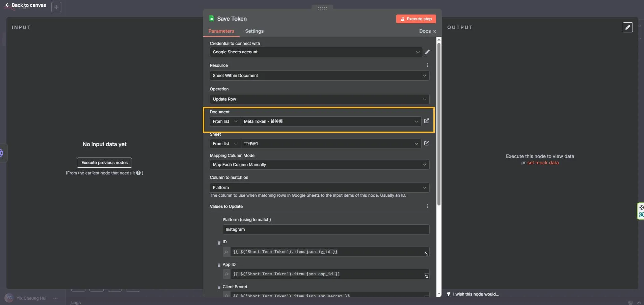644x305 pixels.
Task: Edit the Google Sheets credential pencil icon
Action: 427,52
